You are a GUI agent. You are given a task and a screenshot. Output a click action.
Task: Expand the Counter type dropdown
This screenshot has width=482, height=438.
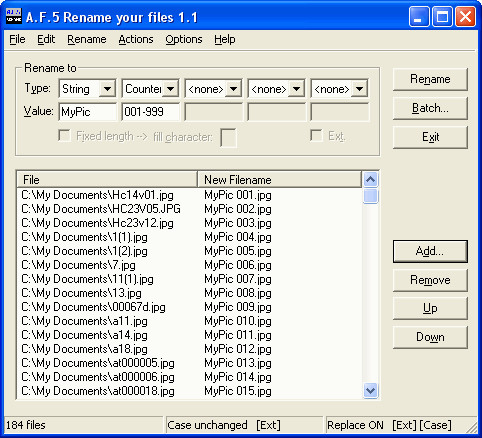tap(170, 89)
